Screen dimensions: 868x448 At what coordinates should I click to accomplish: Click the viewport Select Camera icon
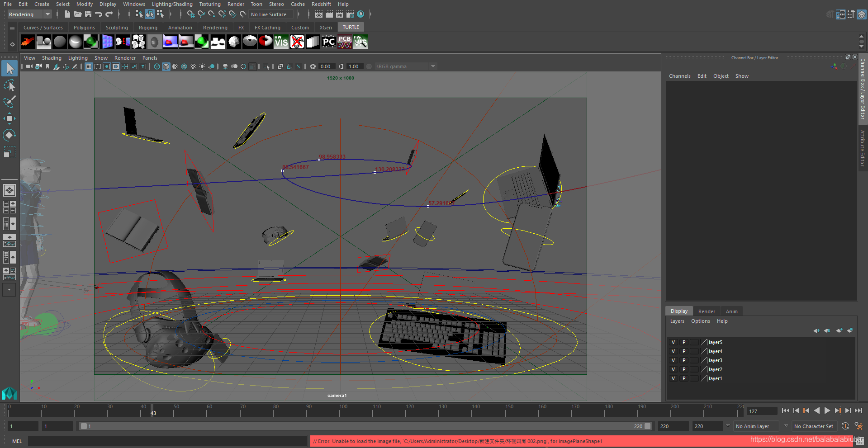pos(29,66)
